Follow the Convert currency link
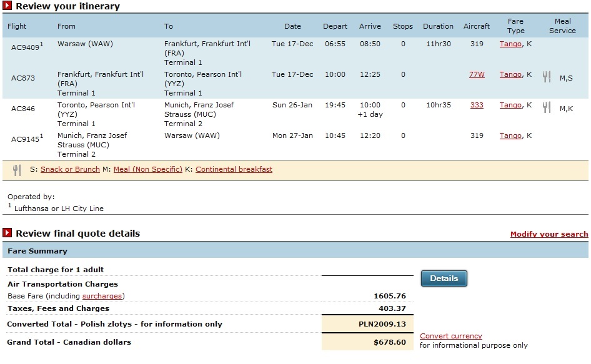 pyautogui.click(x=451, y=336)
